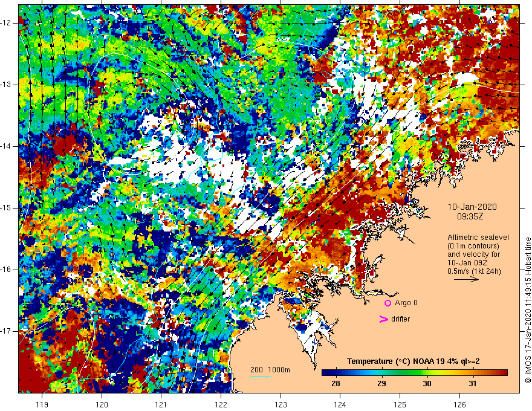
Task: Click the dark blue end of color bar
Action: (325, 373)
